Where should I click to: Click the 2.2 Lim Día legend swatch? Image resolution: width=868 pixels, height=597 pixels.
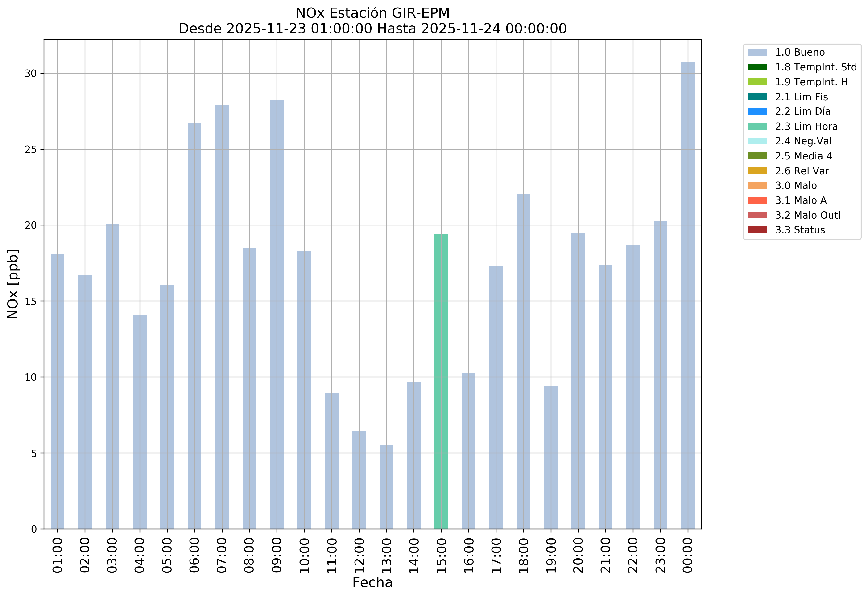pyautogui.click(x=757, y=111)
